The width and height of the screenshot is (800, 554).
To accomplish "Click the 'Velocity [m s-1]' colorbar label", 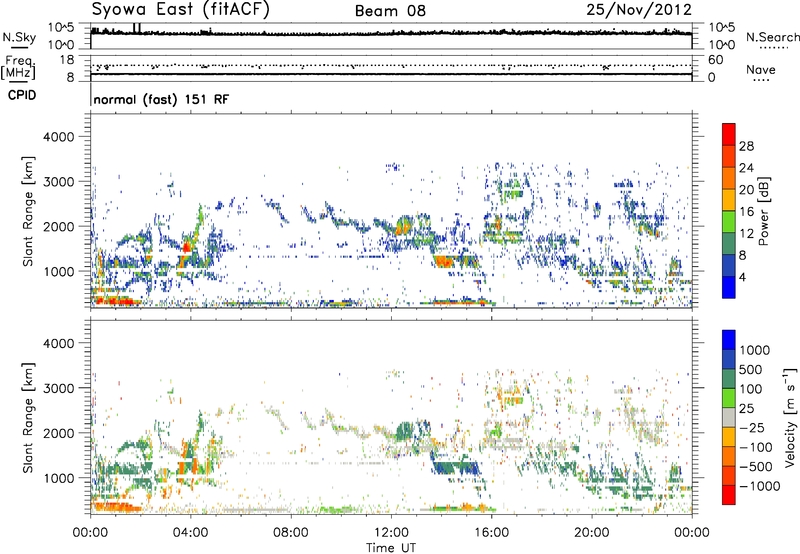I will 791,417.
